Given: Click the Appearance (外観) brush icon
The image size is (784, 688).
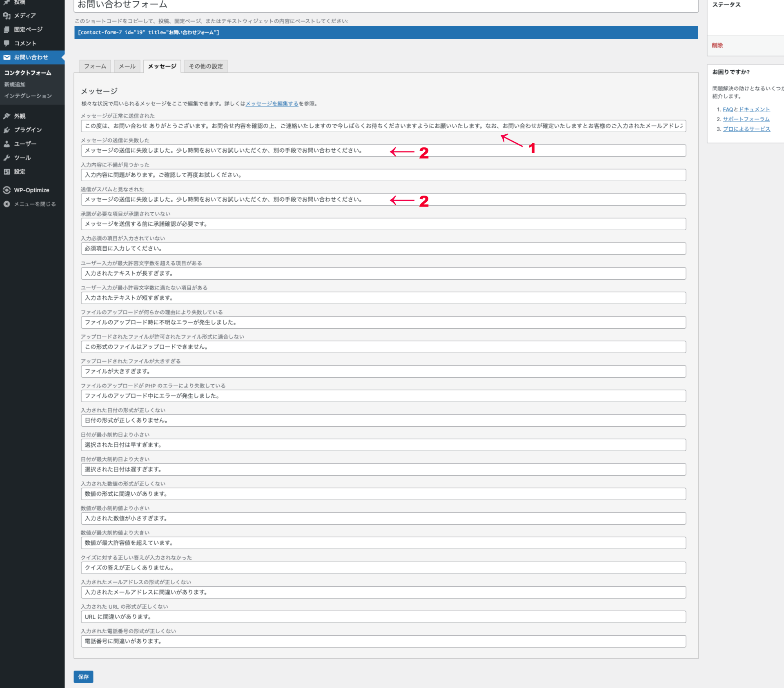Looking at the screenshot, I should point(7,116).
